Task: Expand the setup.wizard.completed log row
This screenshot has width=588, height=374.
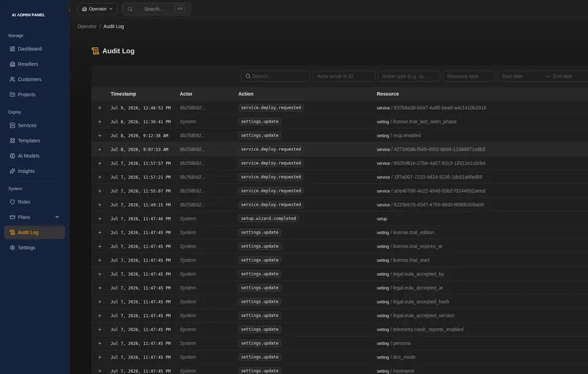Action: (x=100, y=218)
